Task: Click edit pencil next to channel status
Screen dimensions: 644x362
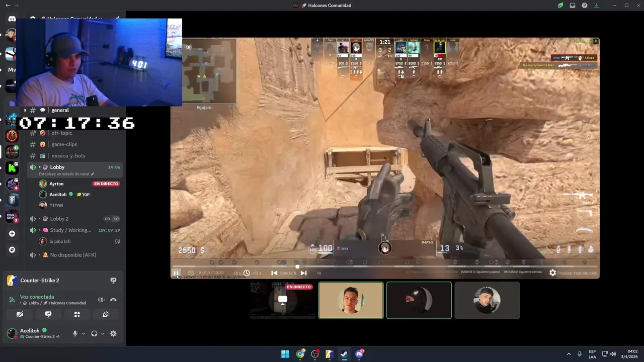Action: pyautogui.click(x=93, y=174)
